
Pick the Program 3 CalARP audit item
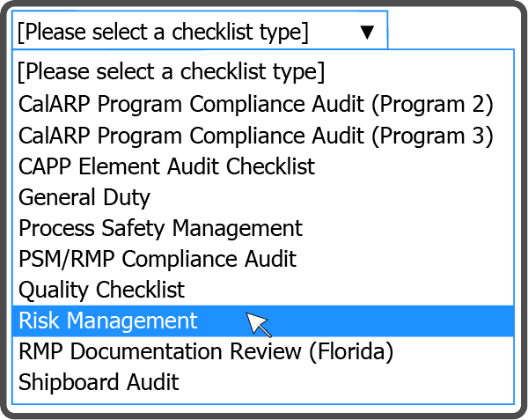255,136
